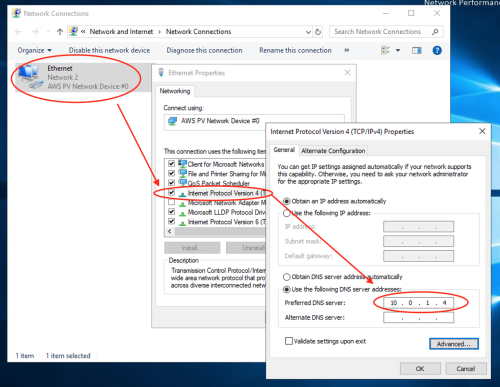Image resolution: width=500 pixels, height=387 pixels.
Task: Toggle Internet Protocol Version 6 checkbox
Action: point(171,221)
